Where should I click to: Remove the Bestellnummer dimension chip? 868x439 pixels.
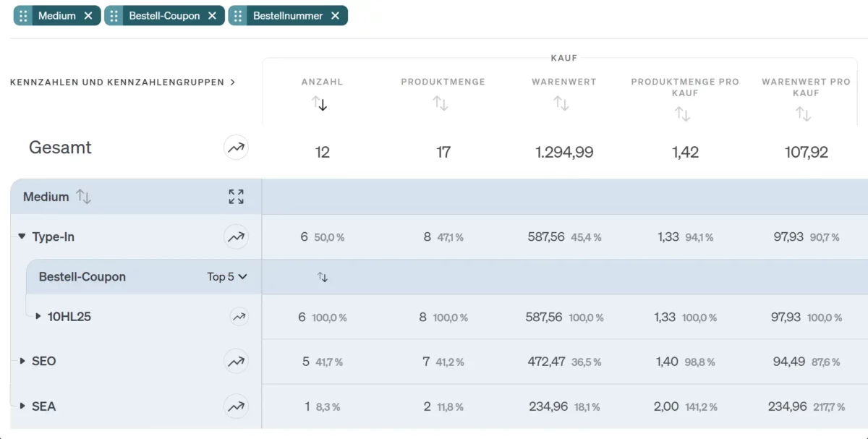pyautogui.click(x=336, y=16)
